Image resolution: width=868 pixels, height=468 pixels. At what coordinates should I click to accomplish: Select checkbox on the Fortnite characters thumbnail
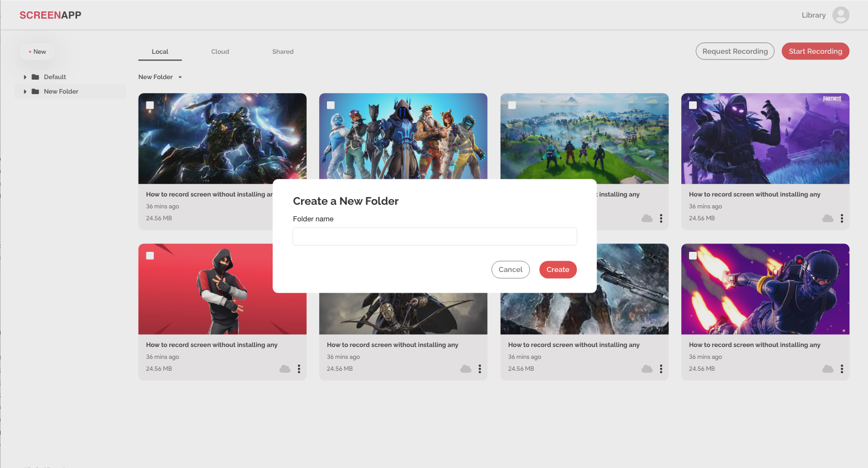[x=331, y=105]
